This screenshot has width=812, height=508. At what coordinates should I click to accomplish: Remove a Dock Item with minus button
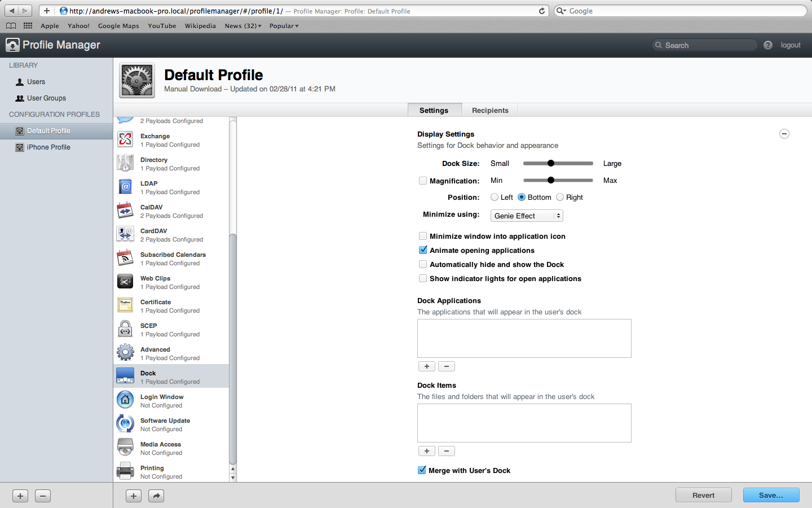click(x=447, y=451)
